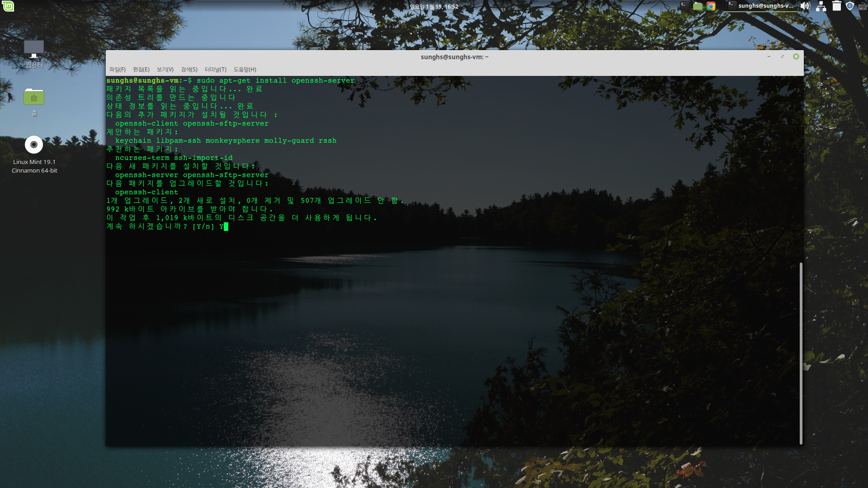
Task: Select the Linux Mint 19.1 disc icon
Action: (x=34, y=145)
